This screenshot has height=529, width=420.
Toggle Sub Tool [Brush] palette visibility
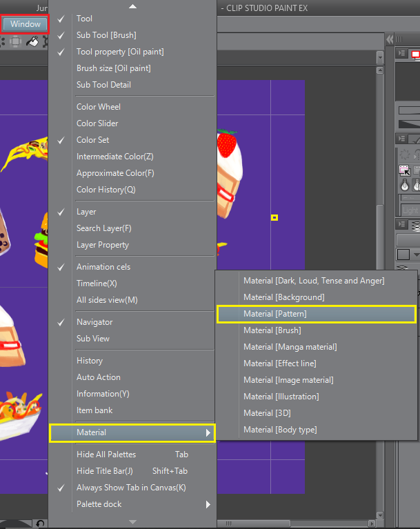pos(132,35)
